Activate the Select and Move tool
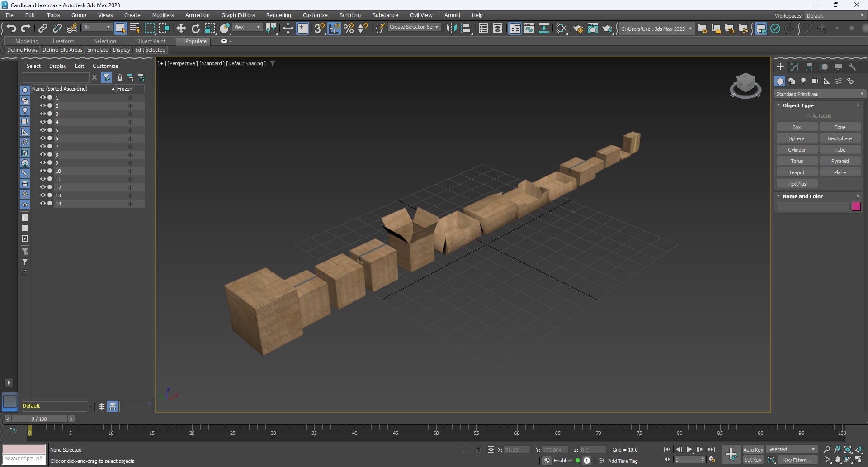The width and height of the screenshot is (868, 467). click(181, 28)
